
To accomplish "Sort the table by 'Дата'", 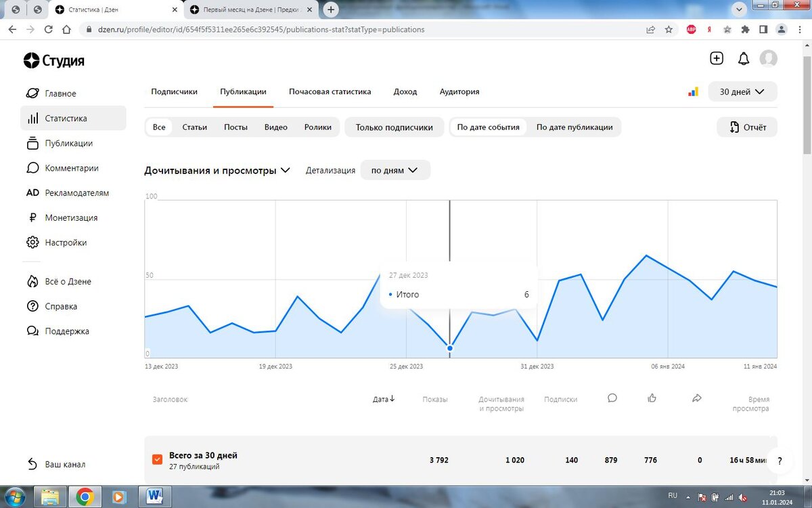I will [x=384, y=399].
